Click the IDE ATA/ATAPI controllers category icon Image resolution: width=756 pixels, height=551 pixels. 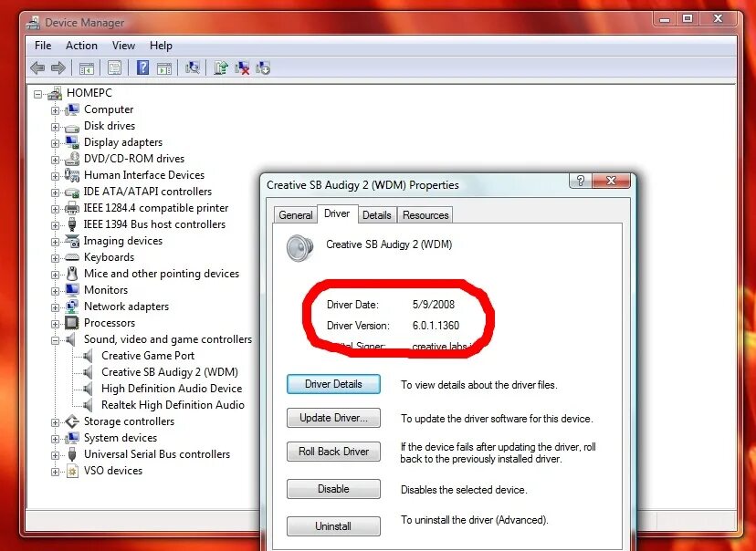72,192
